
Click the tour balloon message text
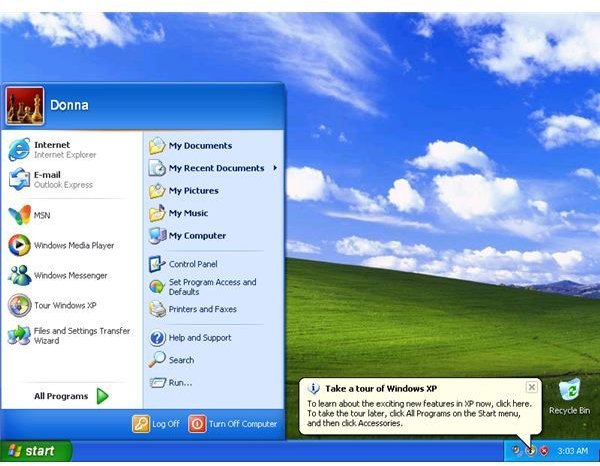click(419, 414)
